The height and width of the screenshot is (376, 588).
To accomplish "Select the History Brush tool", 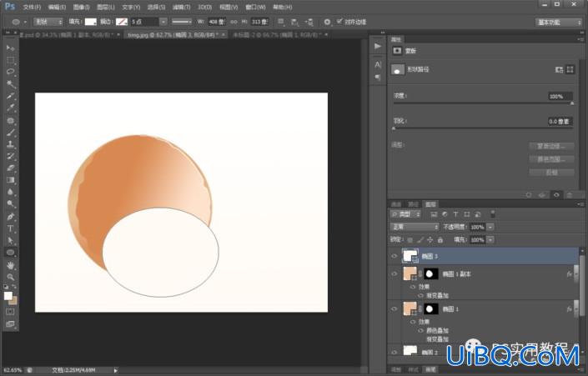I will (x=11, y=157).
